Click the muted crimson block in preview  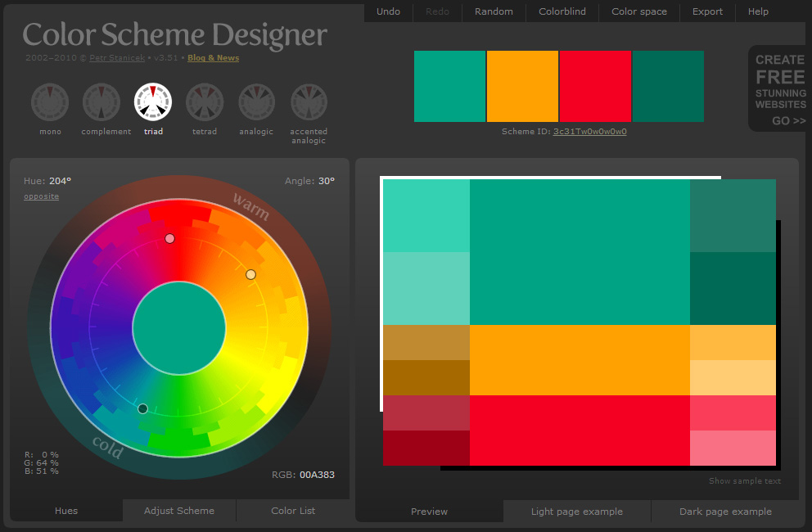426,413
